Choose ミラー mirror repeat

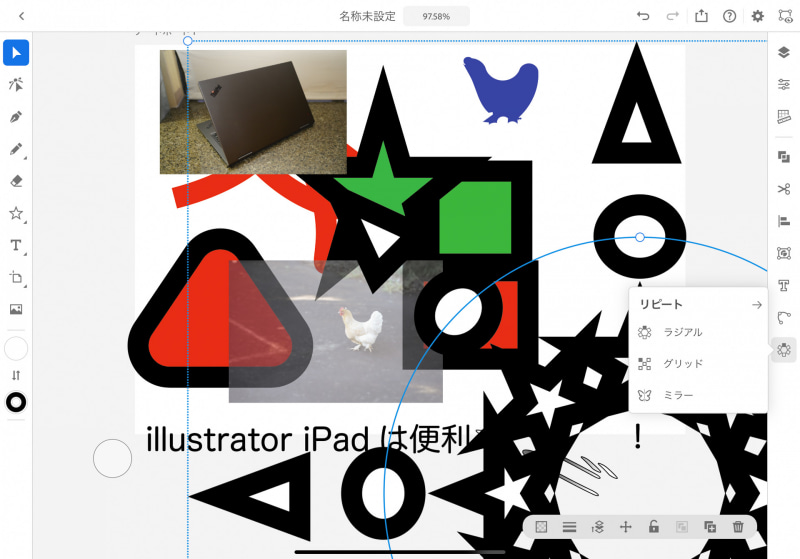tap(698, 395)
